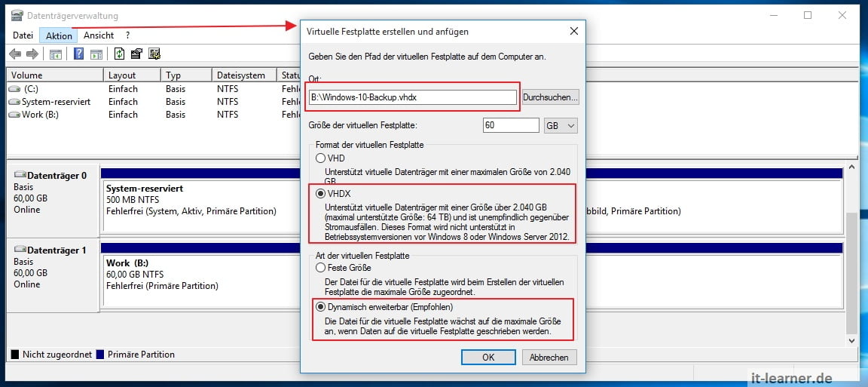The width and height of the screenshot is (868, 387).
Task: Click the scrollbar down arrow in disk pane
Action: pos(852,339)
